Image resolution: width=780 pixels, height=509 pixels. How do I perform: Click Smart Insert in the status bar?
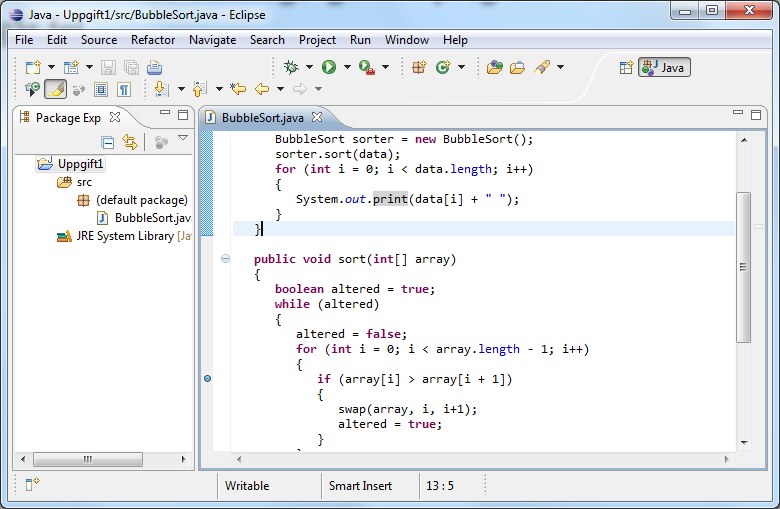click(x=360, y=486)
